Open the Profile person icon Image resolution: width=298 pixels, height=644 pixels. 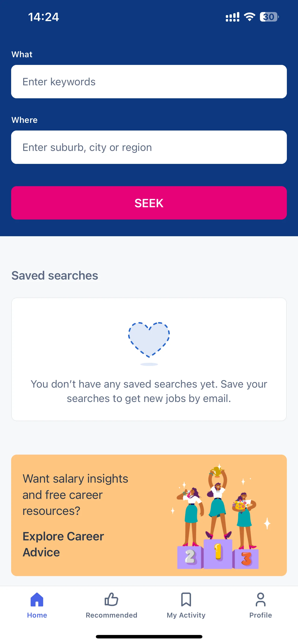tap(260, 599)
